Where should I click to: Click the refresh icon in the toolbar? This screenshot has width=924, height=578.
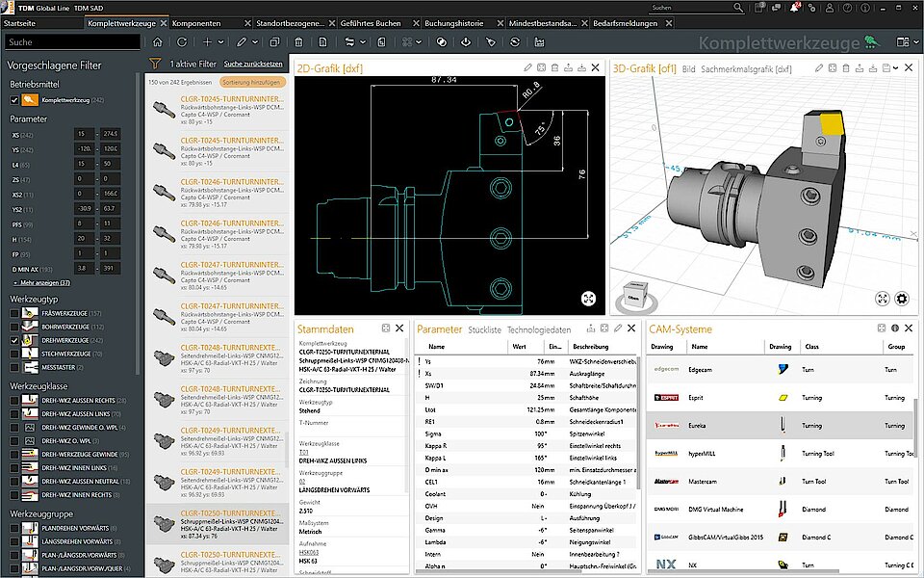(x=182, y=42)
